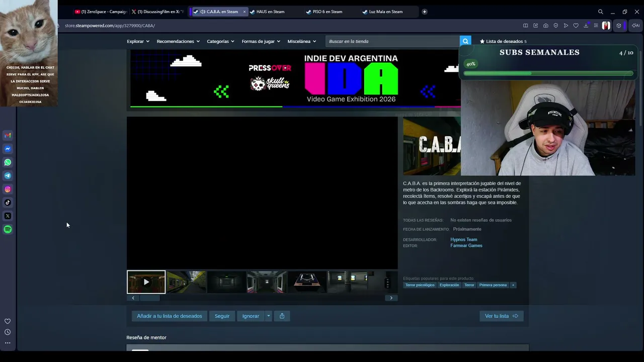
Task: Click the Seguir button
Action: click(222, 316)
